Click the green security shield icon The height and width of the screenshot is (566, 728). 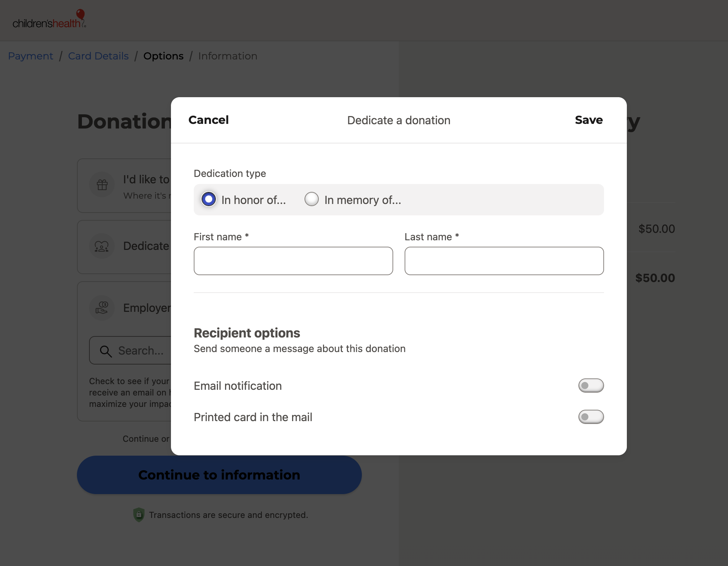[139, 515]
